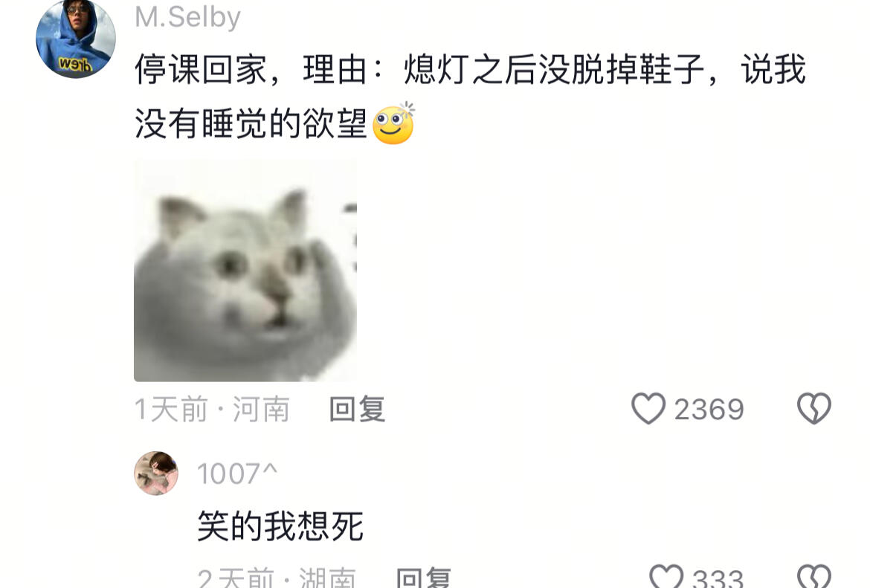
Task: Like the 笑的我想死 reply
Action: click(x=666, y=577)
